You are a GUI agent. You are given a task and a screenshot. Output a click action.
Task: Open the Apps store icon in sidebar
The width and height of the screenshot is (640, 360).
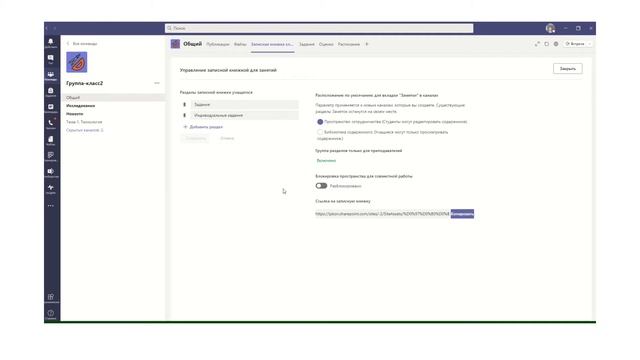pyautogui.click(x=51, y=297)
